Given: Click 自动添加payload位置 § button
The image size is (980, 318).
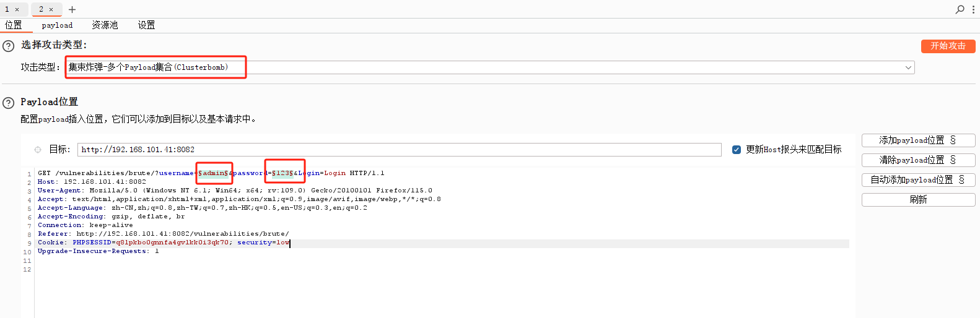Looking at the screenshot, I should tap(918, 180).
